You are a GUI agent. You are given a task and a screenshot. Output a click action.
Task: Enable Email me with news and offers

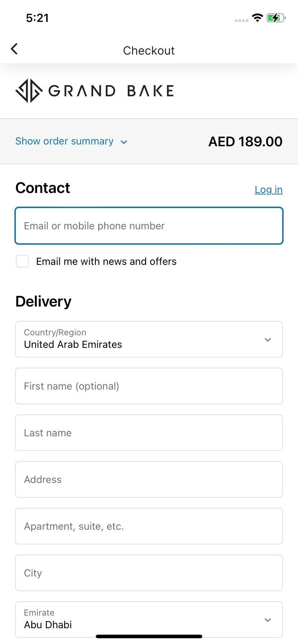pyautogui.click(x=22, y=261)
